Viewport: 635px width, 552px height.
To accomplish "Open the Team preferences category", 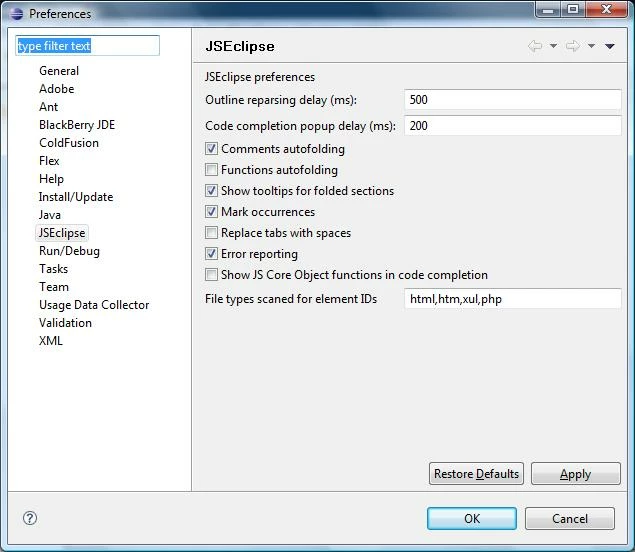I will 54,287.
